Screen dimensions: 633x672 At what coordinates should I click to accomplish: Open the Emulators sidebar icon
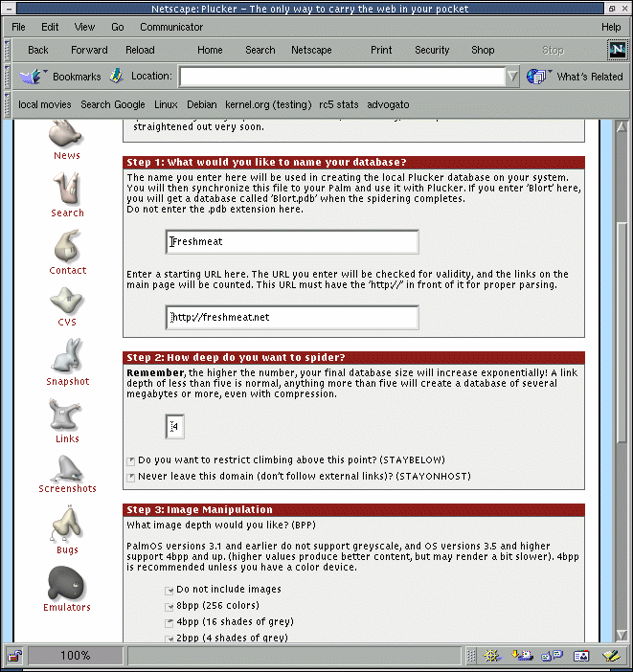tap(67, 582)
